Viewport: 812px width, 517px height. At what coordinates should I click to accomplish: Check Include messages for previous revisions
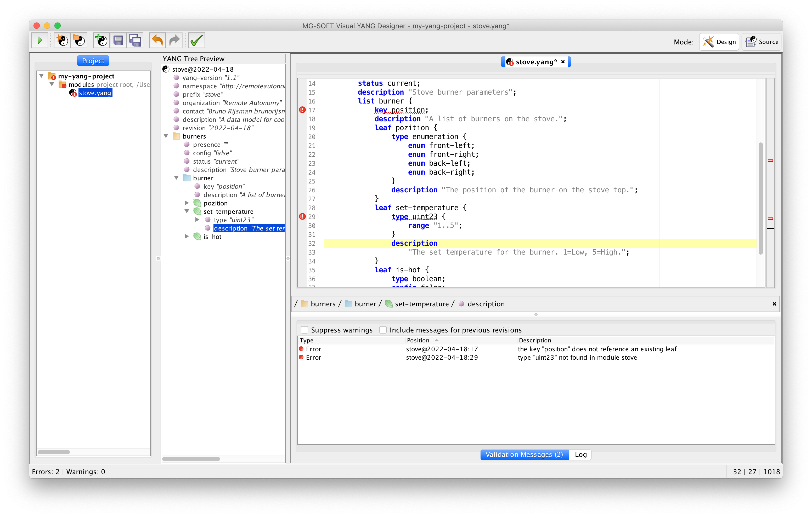[x=383, y=330]
